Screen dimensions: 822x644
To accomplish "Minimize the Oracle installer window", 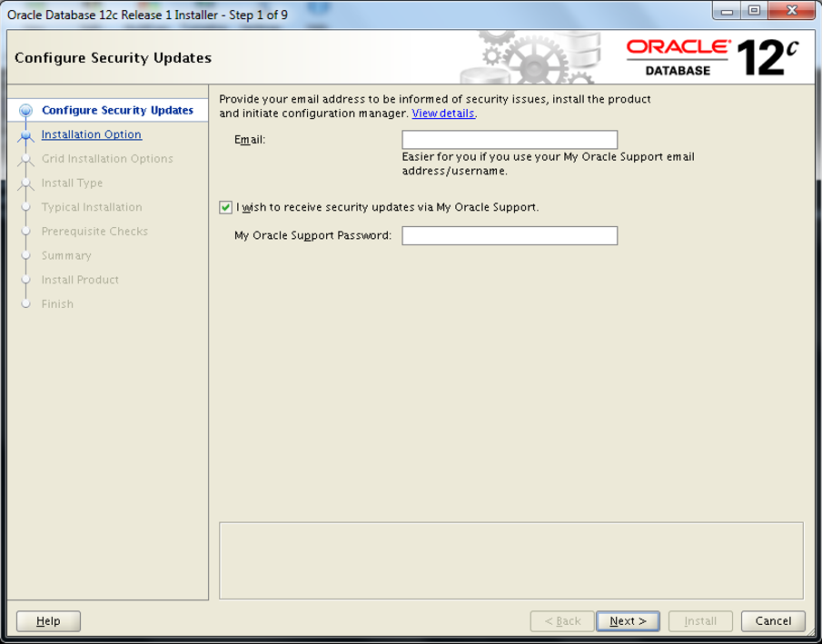I will click(727, 11).
